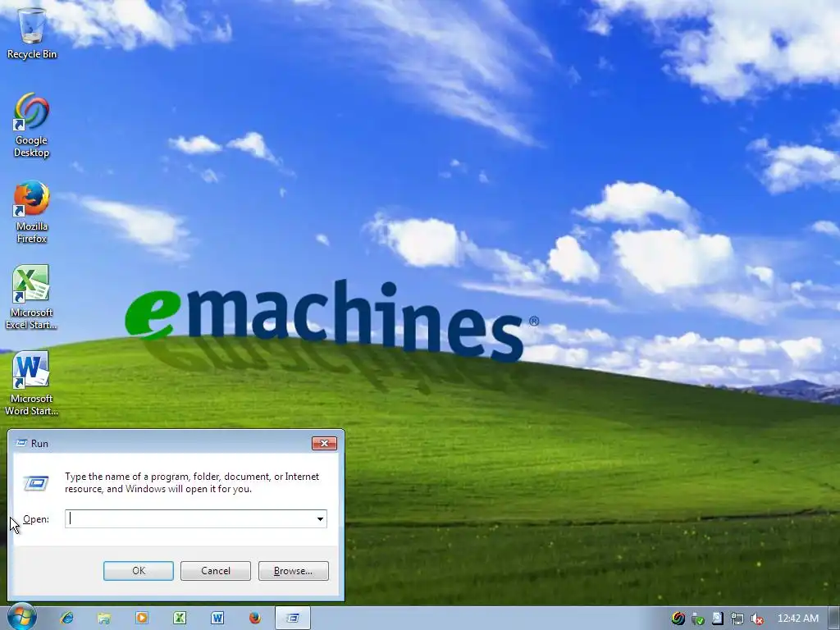Screen dimensions: 840x630
Task: Open Word from the taskbar
Action: (217, 618)
